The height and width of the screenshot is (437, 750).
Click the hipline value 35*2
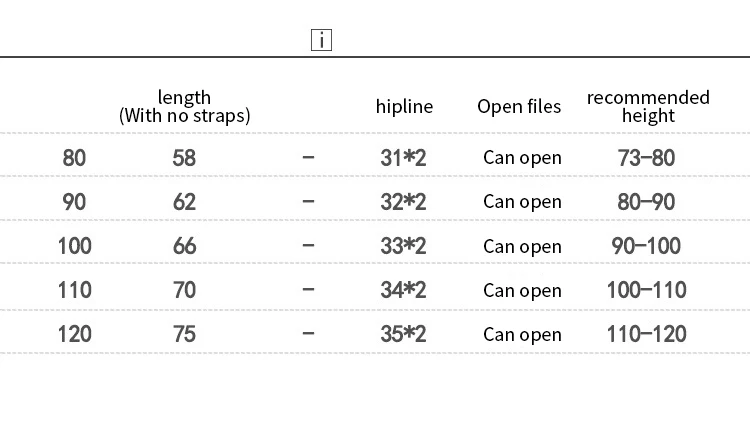point(402,334)
